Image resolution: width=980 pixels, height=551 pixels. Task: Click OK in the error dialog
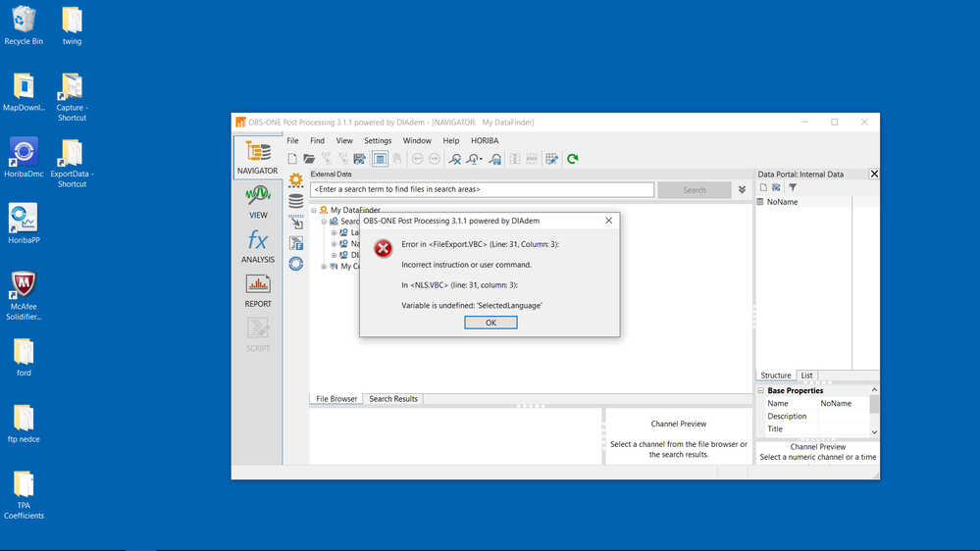[490, 323]
